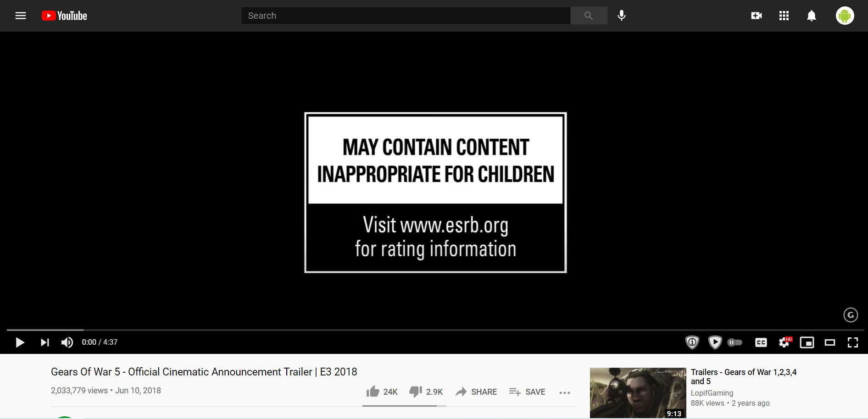Click the 0:00 / 4:37 time display

[x=100, y=342]
